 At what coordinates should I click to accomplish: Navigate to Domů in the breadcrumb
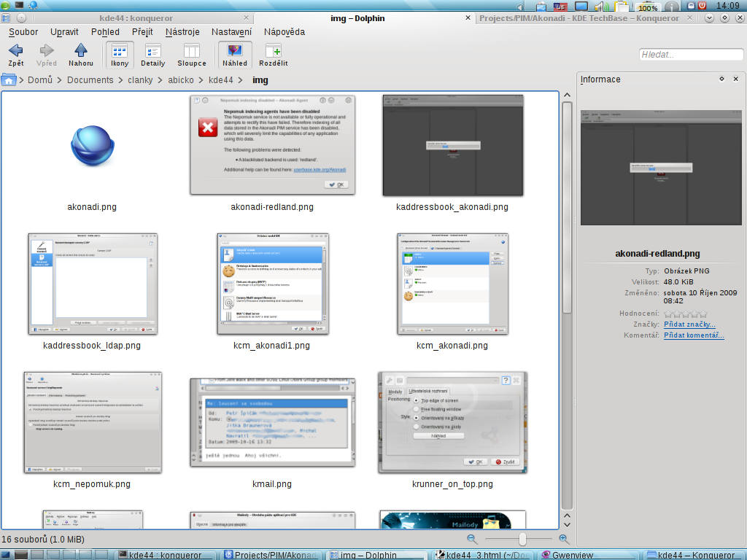tap(40, 80)
